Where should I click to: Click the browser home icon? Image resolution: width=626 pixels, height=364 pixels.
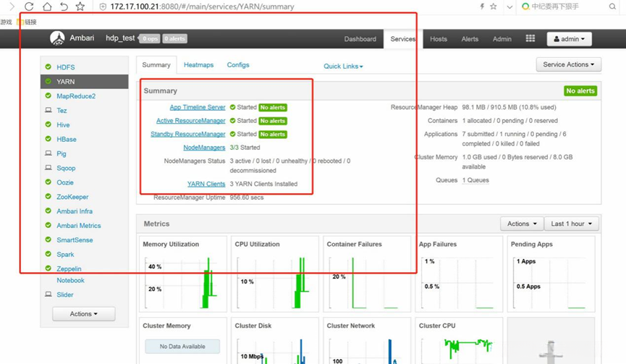47,7
